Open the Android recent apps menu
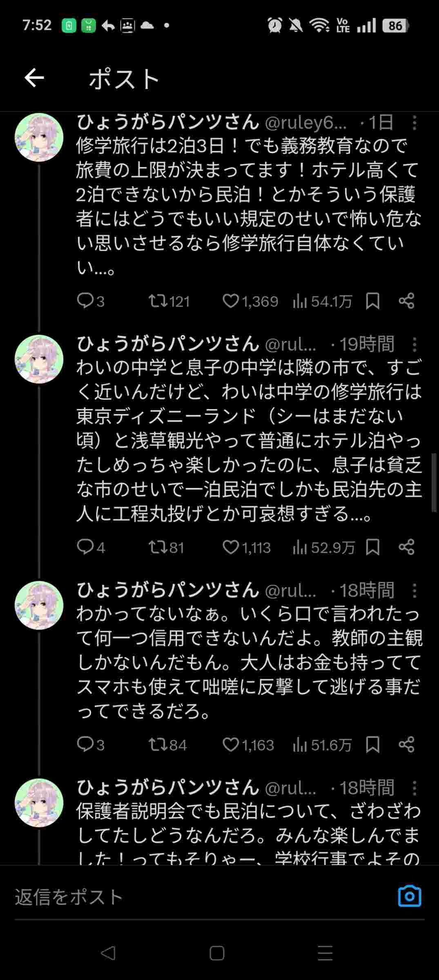Screen dimensions: 439x980 [x=325, y=953]
